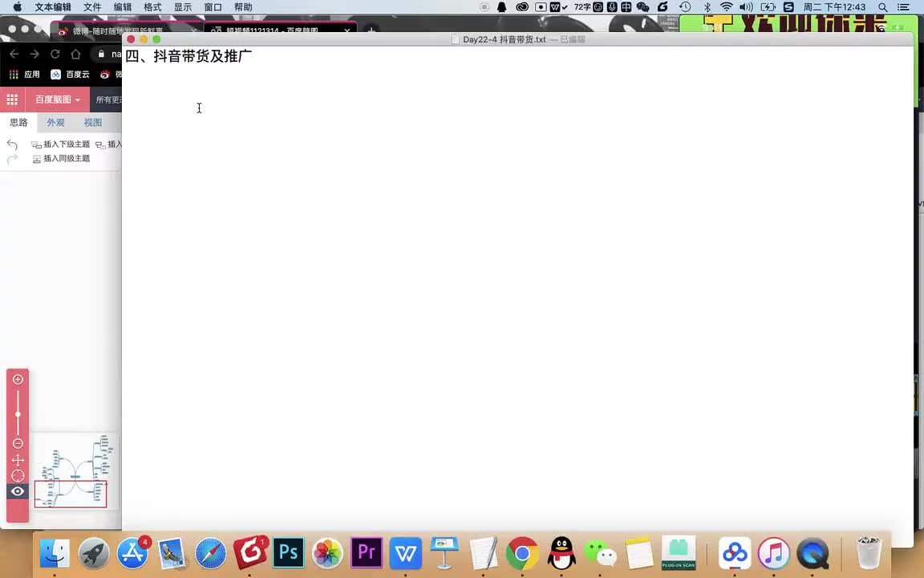Screen dimensions: 924x578
Task: Open iTunes from the Dock
Action: 774,553
